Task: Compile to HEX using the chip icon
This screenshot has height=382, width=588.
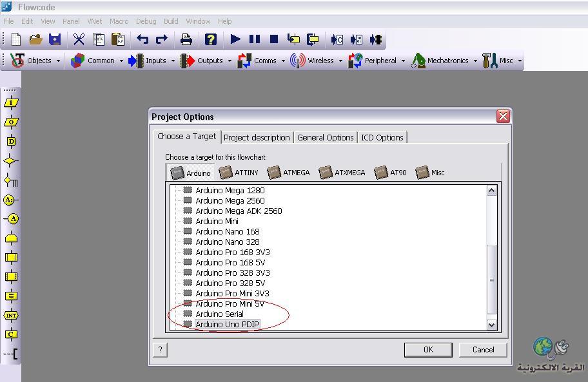Action: point(357,39)
